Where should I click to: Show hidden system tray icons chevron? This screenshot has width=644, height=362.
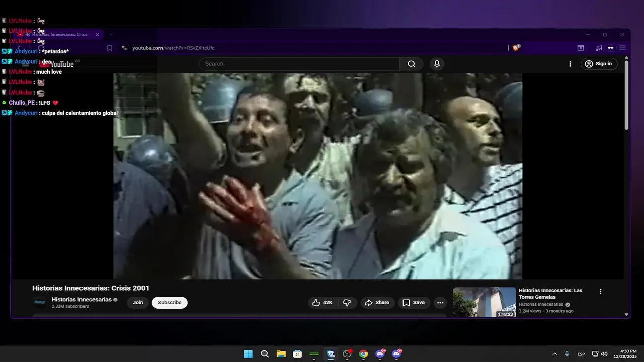pos(554,354)
